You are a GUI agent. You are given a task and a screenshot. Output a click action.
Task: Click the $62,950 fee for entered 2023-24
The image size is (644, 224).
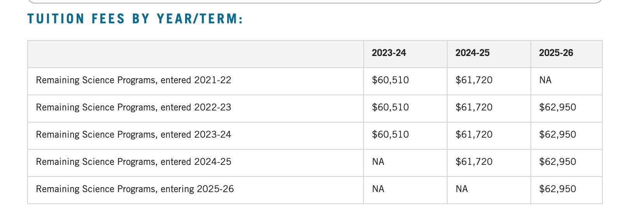pos(557,135)
